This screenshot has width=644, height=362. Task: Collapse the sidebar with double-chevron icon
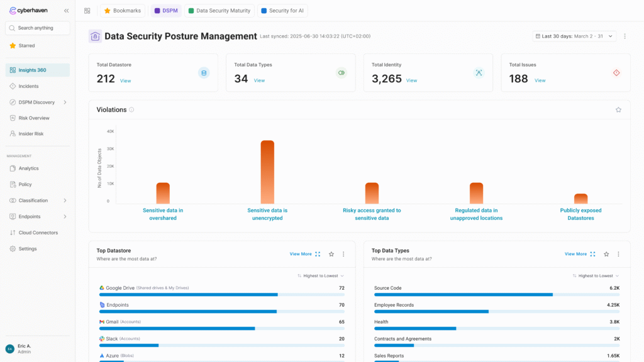[66, 11]
